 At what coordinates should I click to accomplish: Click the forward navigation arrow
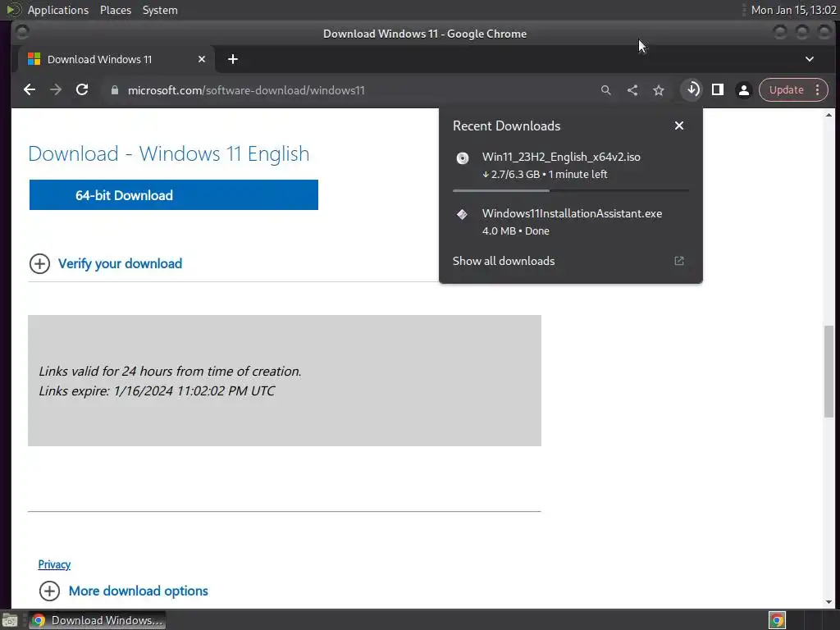(x=56, y=90)
